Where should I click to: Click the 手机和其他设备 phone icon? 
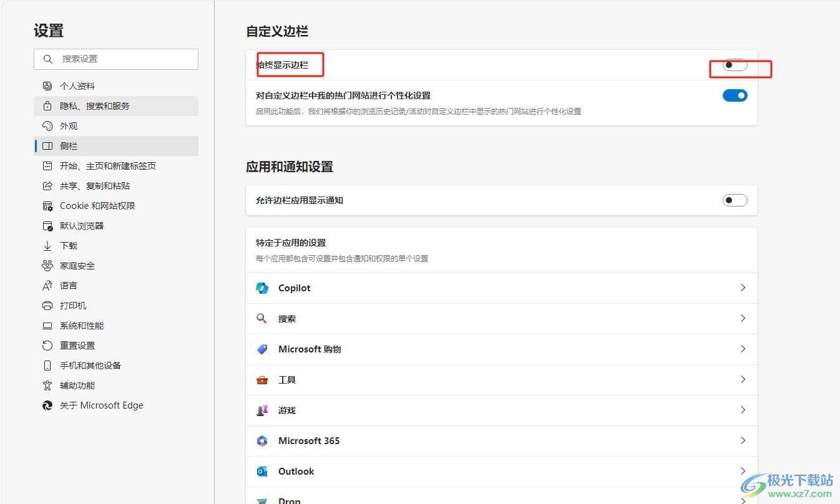[x=47, y=366]
